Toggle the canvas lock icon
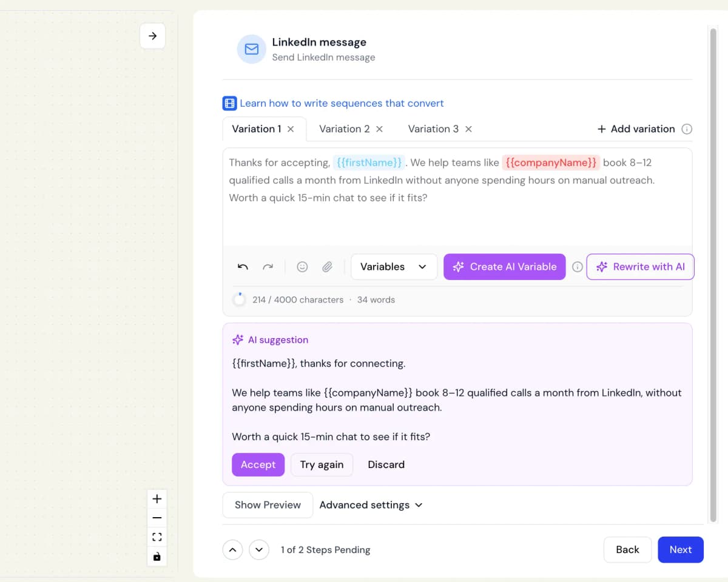Image resolution: width=728 pixels, height=582 pixels. (x=157, y=557)
